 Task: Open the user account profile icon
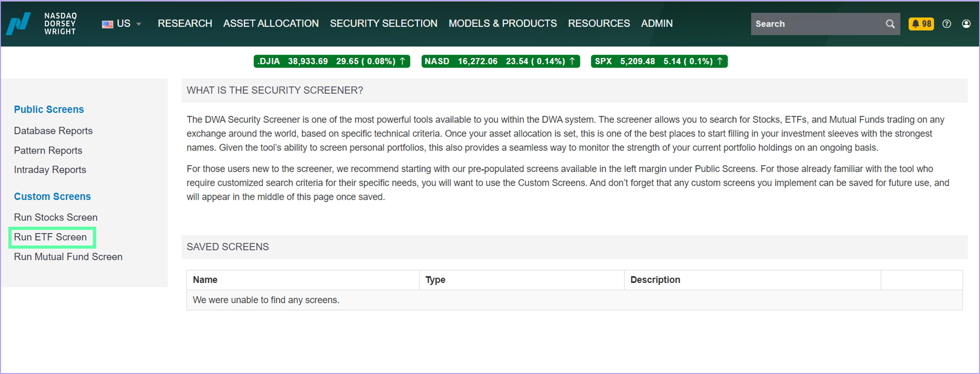coord(966,24)
